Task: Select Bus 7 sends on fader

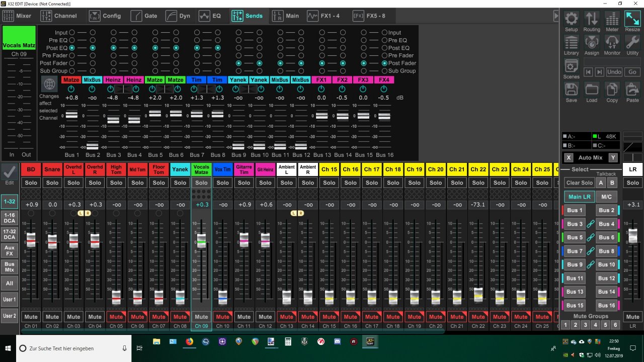Action: (575, 251)
